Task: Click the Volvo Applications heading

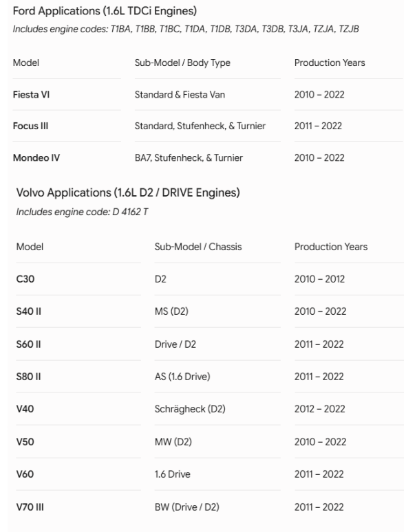Action: tap(128, 192)
